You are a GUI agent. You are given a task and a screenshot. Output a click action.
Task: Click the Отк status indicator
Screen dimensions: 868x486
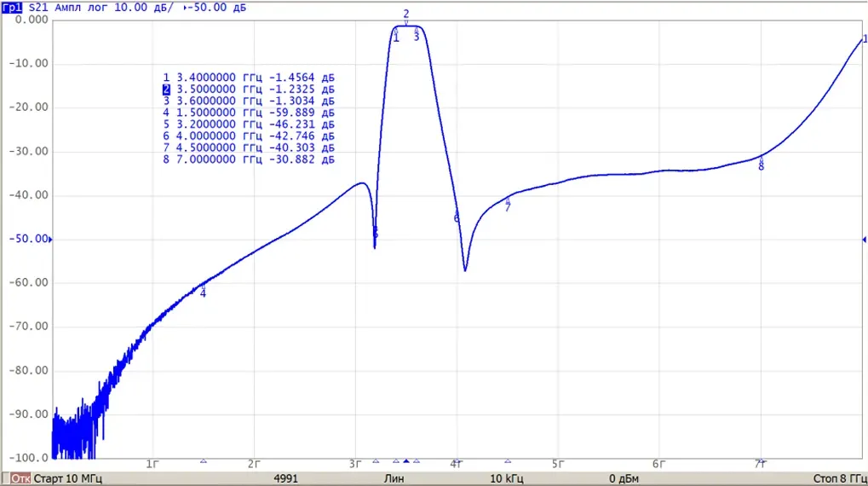pyautogui.click(x=20, y=478)
